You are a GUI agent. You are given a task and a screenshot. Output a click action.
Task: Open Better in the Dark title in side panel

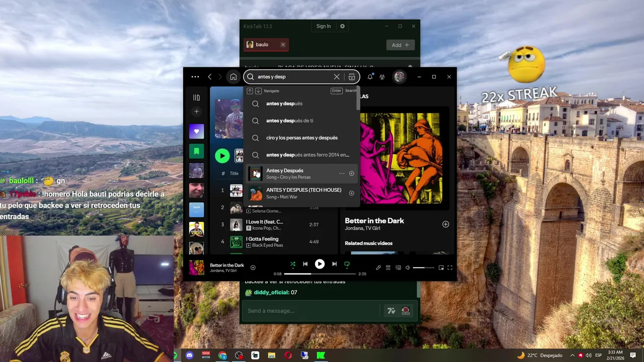coord(374,221)
